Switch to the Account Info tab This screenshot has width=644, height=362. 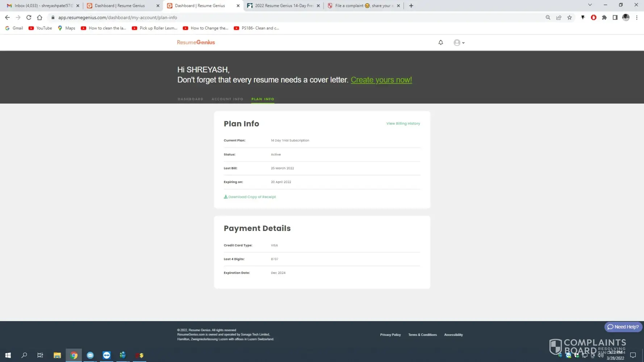(x=227, y=99)
